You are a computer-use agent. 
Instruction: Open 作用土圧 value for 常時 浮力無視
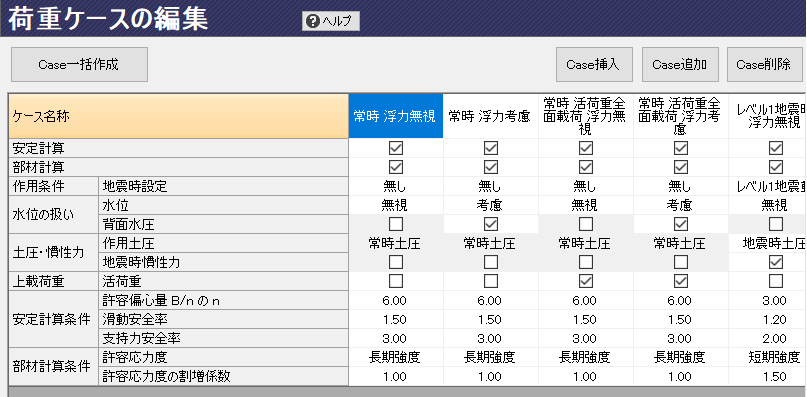pyautogui.click(x=395, y=243)
